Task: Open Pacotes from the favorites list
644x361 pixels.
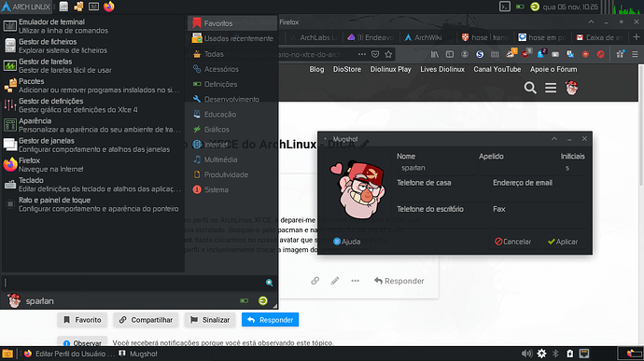Action: click(x=92, y=86)
